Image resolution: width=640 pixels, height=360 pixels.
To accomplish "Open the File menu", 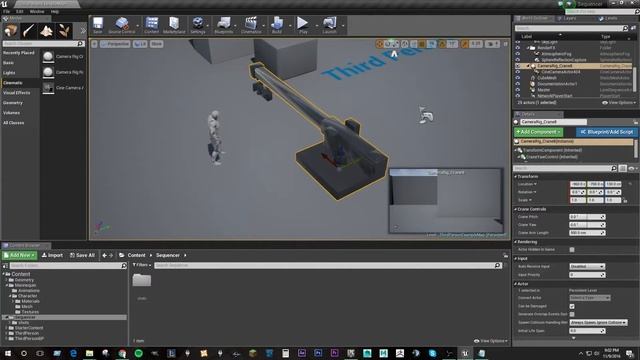I will click(7, 11).
